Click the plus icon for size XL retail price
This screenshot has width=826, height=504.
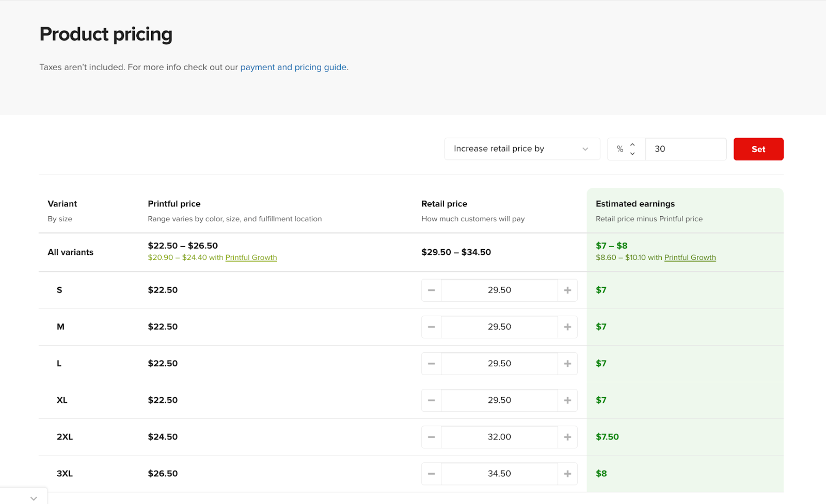tap(567, 400)
